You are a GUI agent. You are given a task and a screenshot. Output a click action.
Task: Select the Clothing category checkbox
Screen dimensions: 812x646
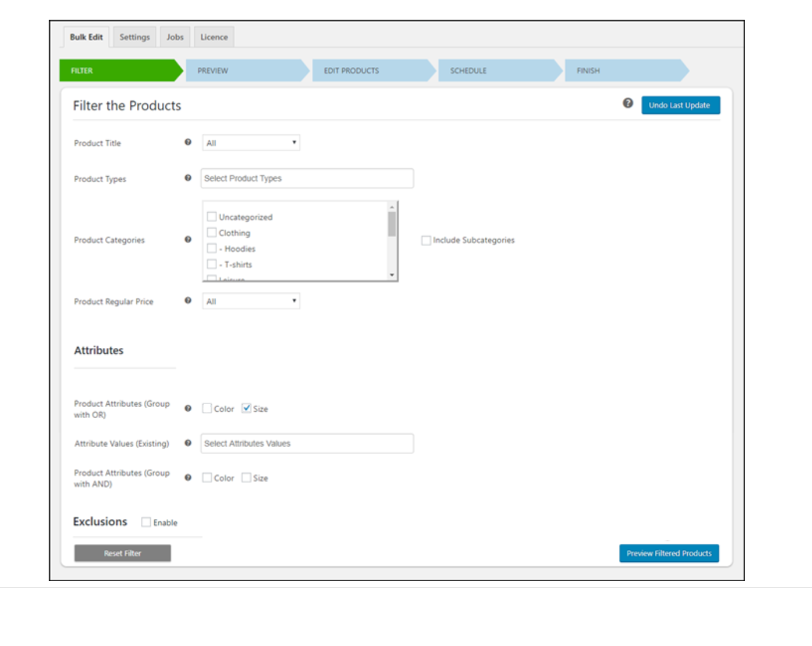[211, 233]
